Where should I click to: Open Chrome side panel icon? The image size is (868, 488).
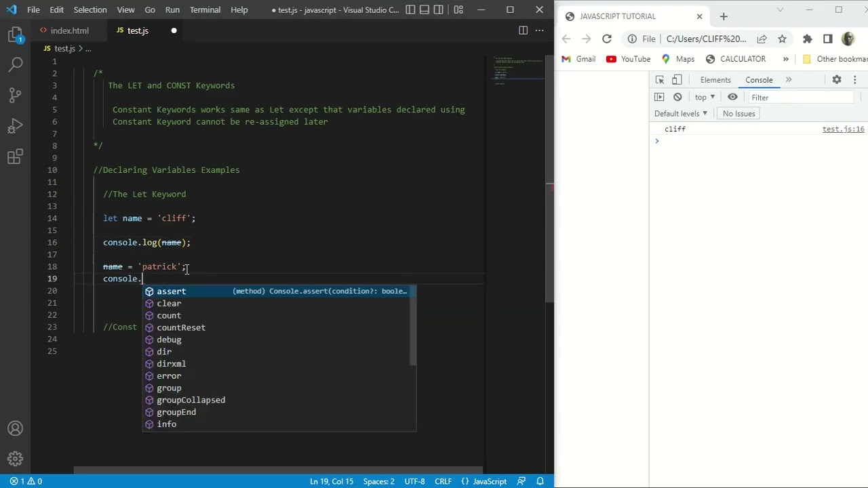pyautogui.click(x=828, y=39)
